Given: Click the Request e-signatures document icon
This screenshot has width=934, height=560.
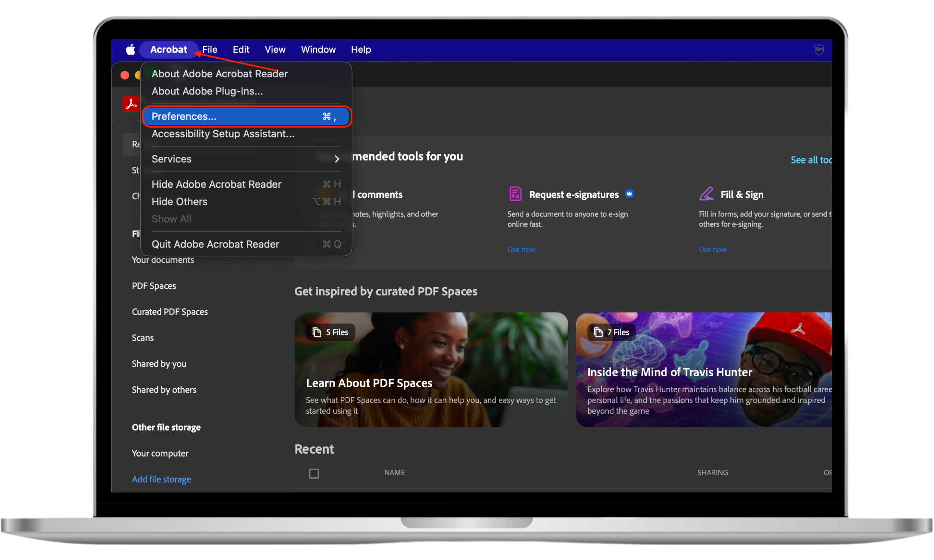Looking at the screenshot, I should tap(515, 194).
